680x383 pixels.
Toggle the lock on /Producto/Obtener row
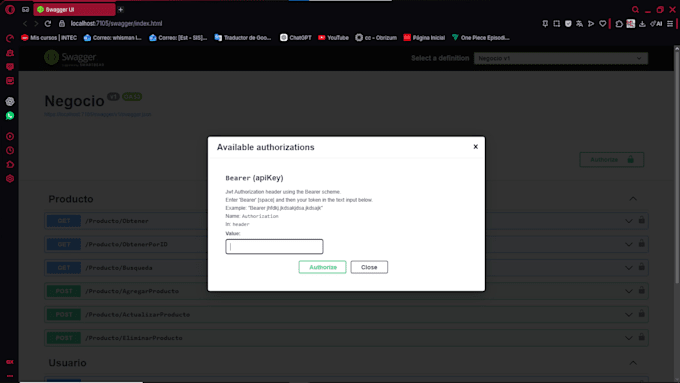(641, 220)
